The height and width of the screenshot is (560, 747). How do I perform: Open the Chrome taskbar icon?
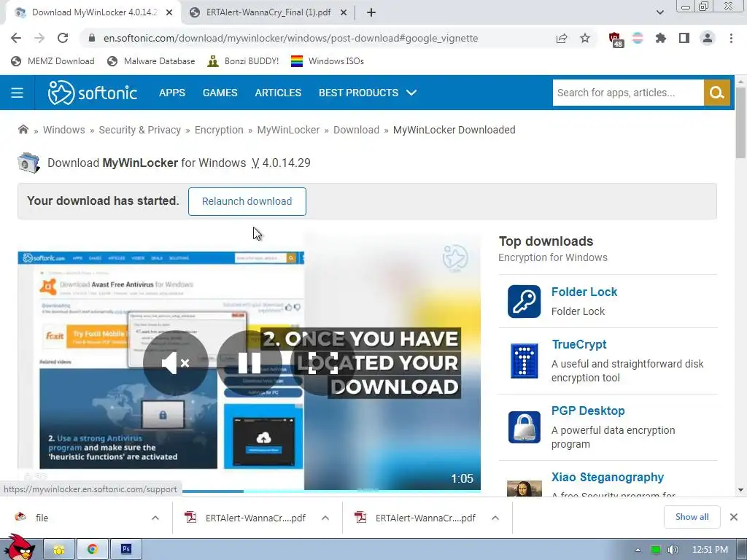(x=92, y=550)
